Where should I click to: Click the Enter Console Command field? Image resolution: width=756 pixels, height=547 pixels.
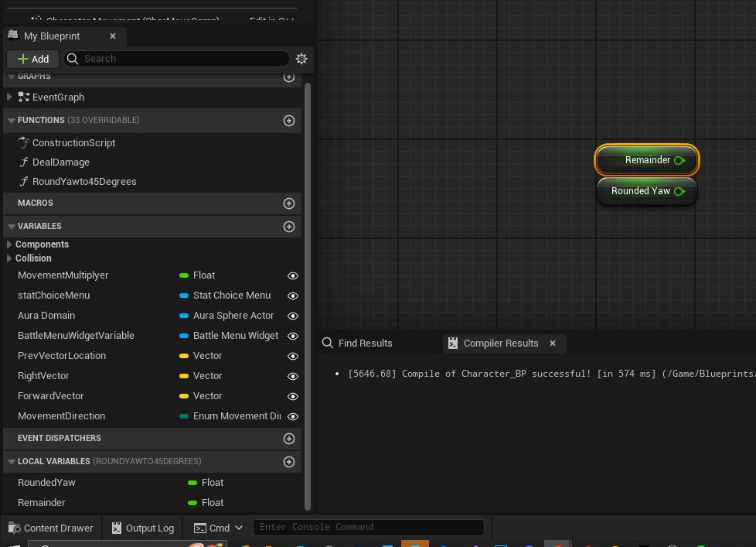coord(368,528)
